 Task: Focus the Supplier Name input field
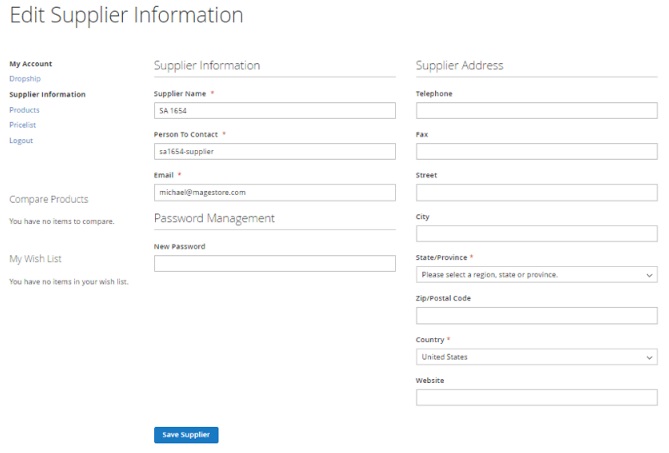point(275,110)
